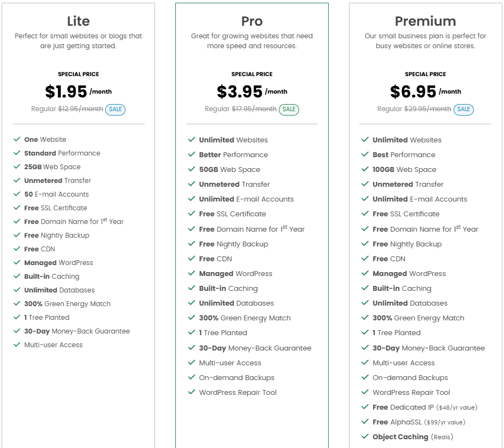Click the crossed-out $12.95/month regular price

81,109
